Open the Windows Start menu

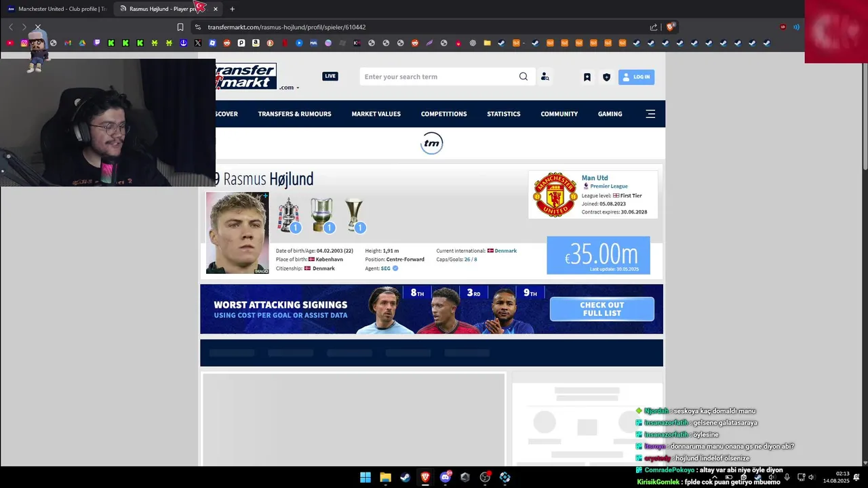tap(365, 477)
